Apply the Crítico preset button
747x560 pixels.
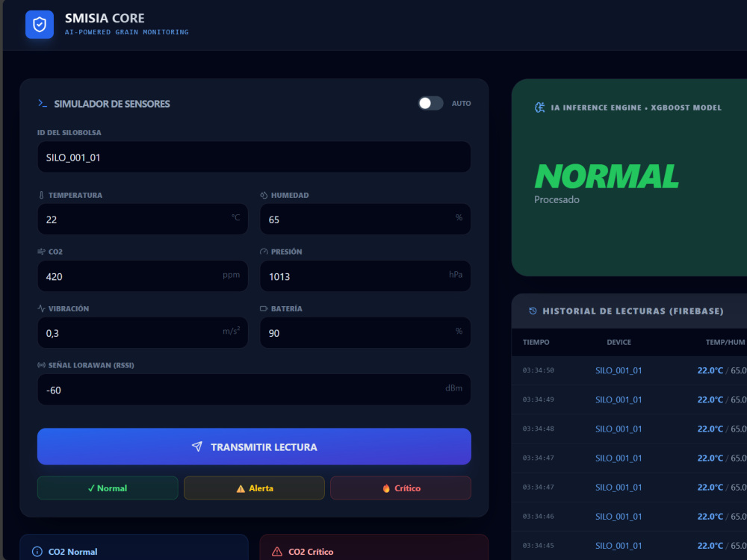(x=400, y=488)
